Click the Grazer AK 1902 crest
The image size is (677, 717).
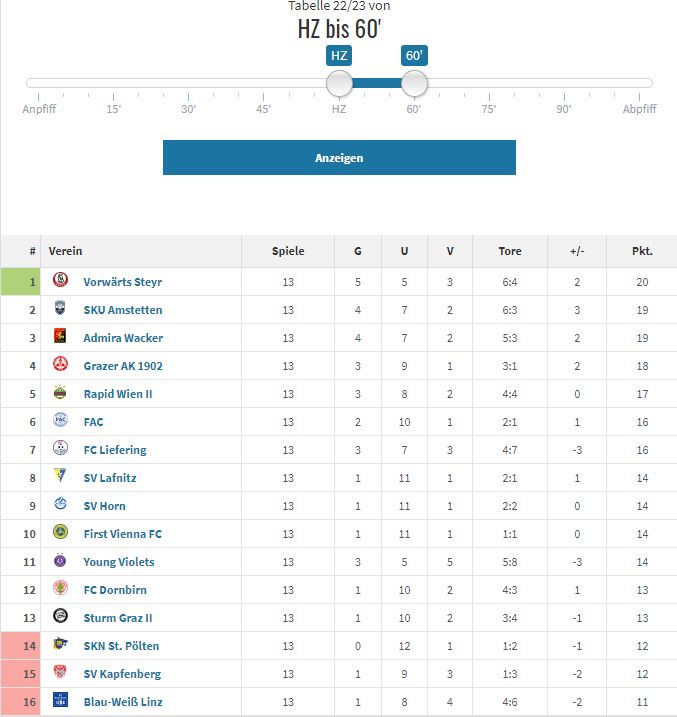60,364
